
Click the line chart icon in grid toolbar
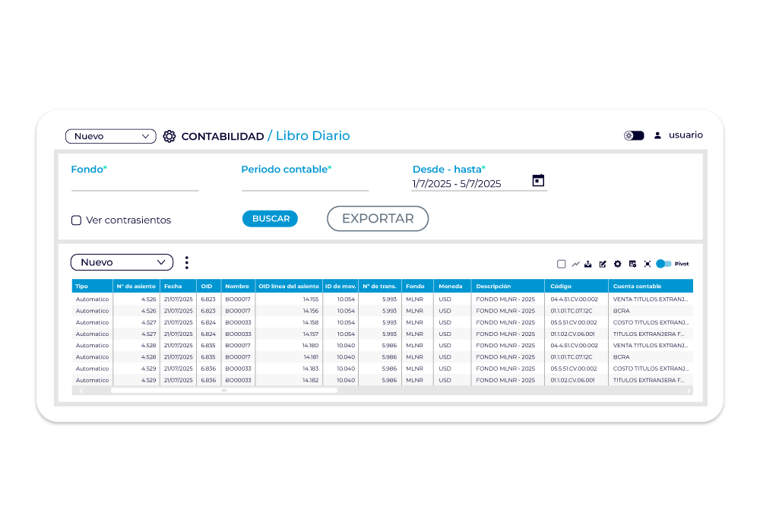click(x=575, y=264)
